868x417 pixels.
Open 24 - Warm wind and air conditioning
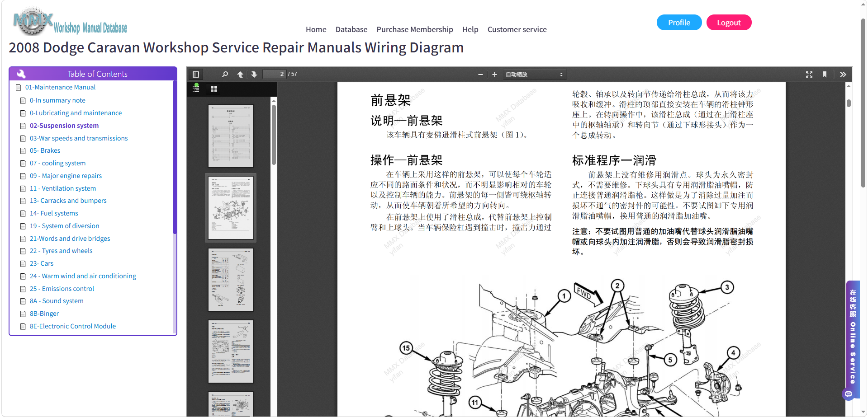coord(83,276)
